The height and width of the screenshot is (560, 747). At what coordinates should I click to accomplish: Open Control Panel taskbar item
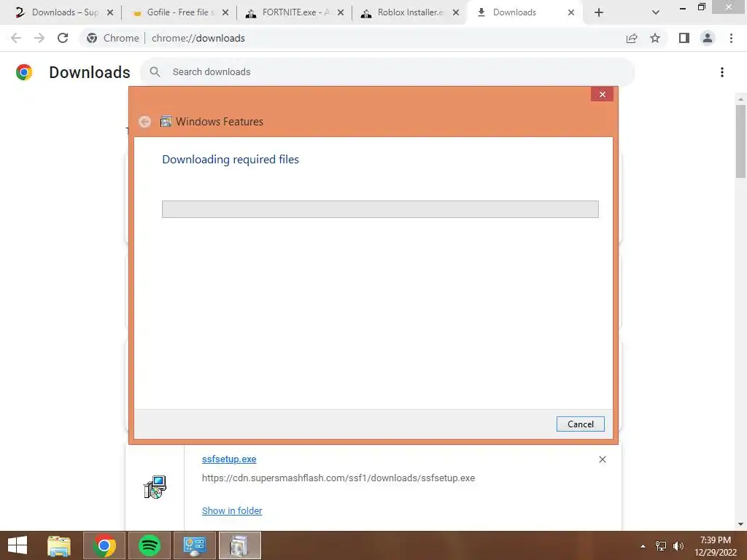(194, 545)
